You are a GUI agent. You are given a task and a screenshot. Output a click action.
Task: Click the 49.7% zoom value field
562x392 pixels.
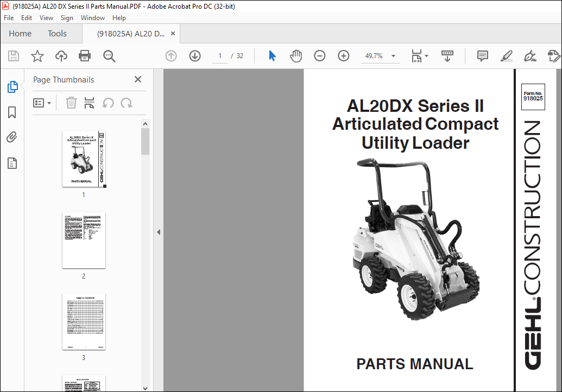click(374, 56)
